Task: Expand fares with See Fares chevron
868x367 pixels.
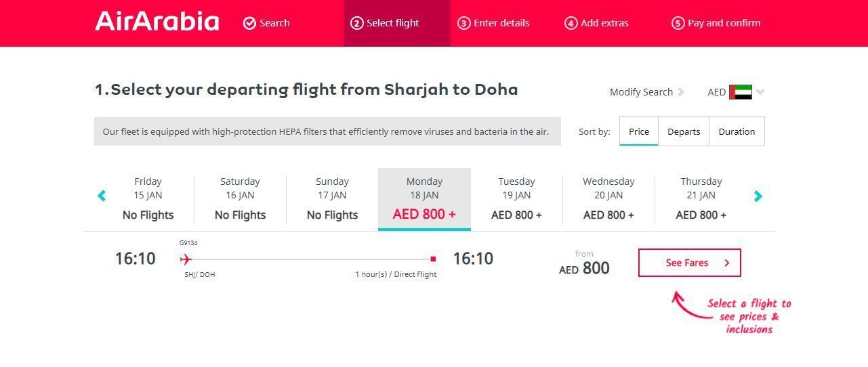Action: coord(727,263)
